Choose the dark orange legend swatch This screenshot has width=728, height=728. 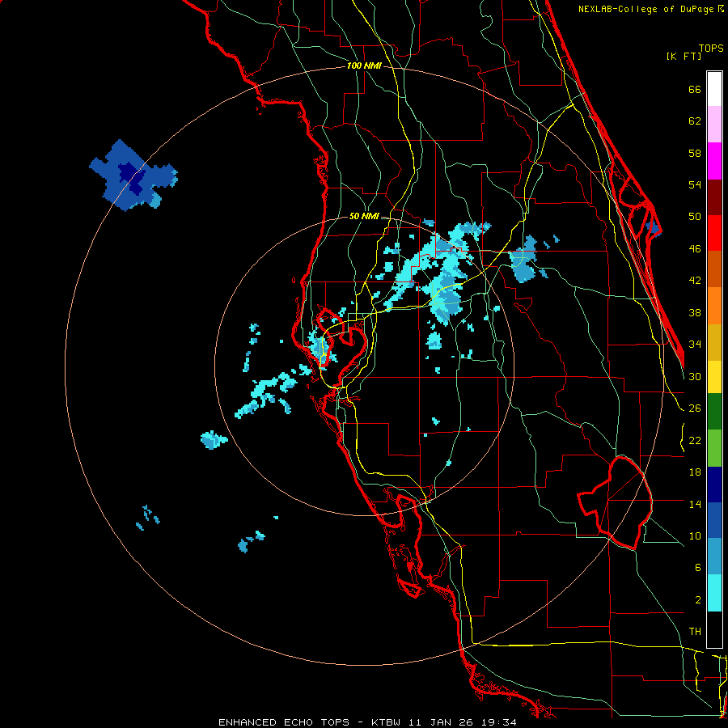(714, 269)
